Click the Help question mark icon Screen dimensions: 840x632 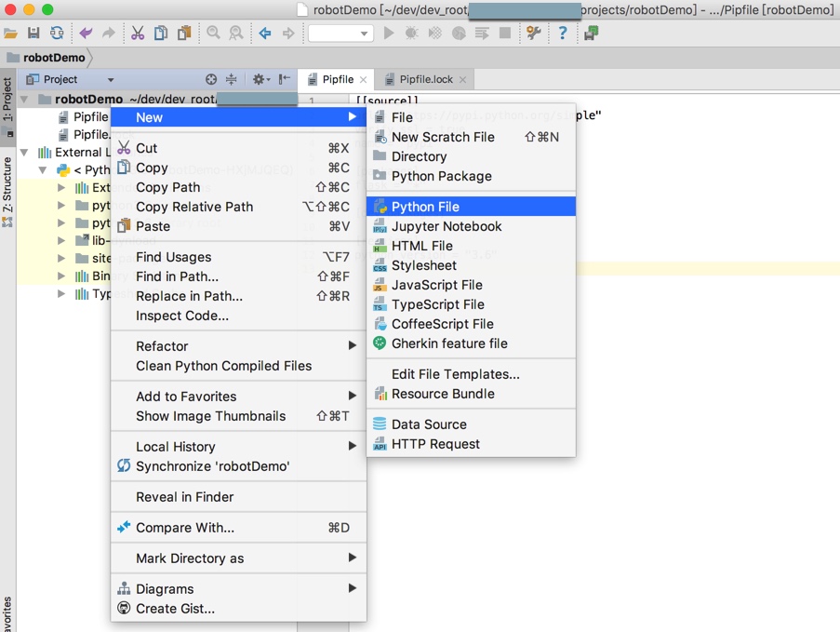pyautogui.click(x=563, y=34)
